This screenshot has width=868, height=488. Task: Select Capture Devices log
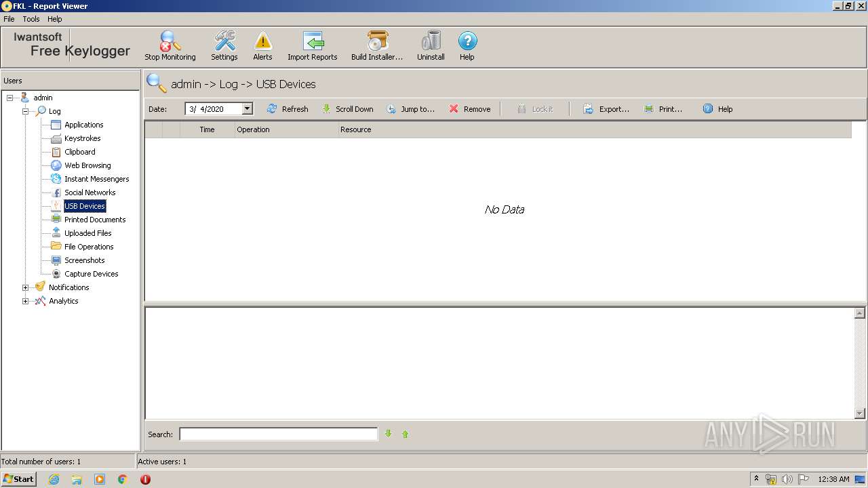point(91,274)
